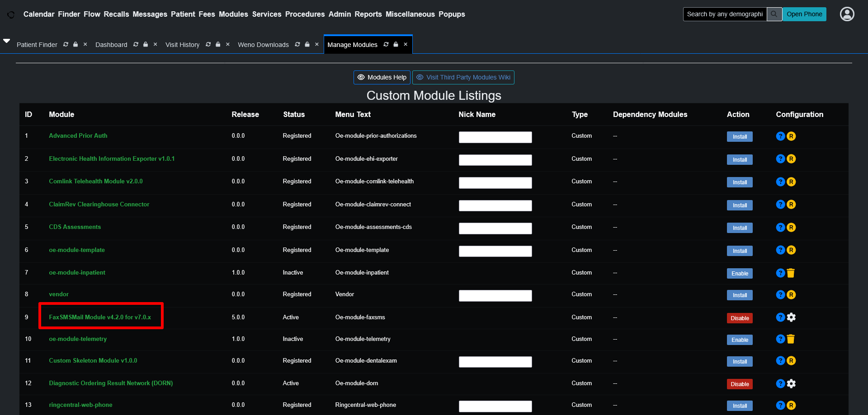Visit Third Party Modules Wiki
This screenshot has height=415, width=868.
463,77
